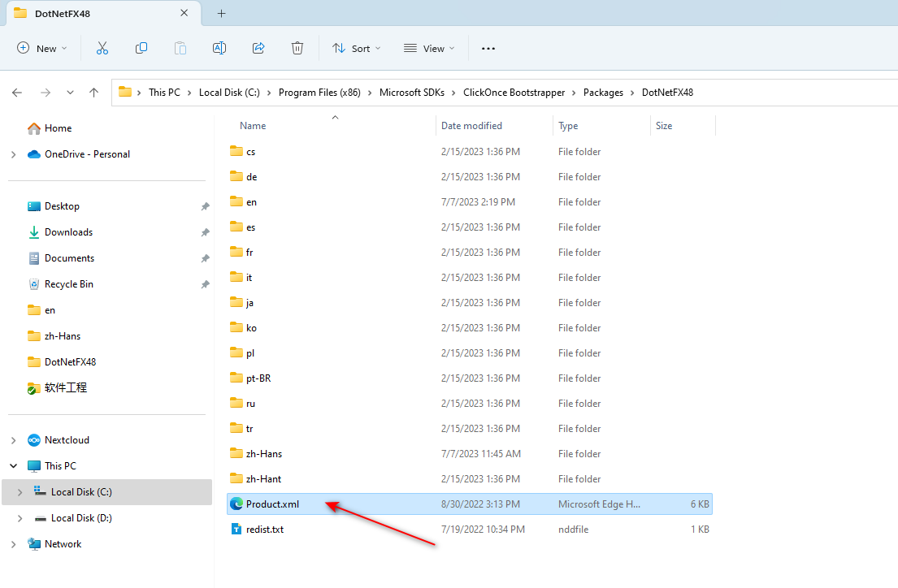
Task: Click Packages breadcrumb
Action: pyautogui.click(x=603, y=92)
